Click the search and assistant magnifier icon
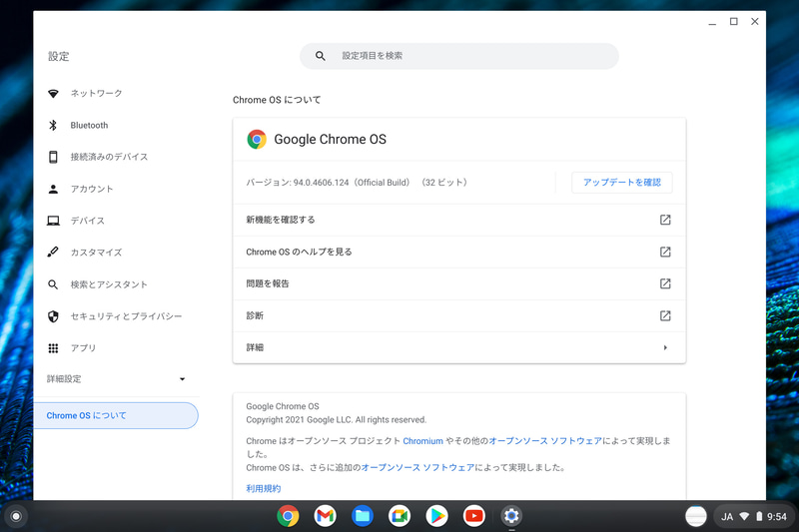 pyautogui.click(x=53, y=284)
